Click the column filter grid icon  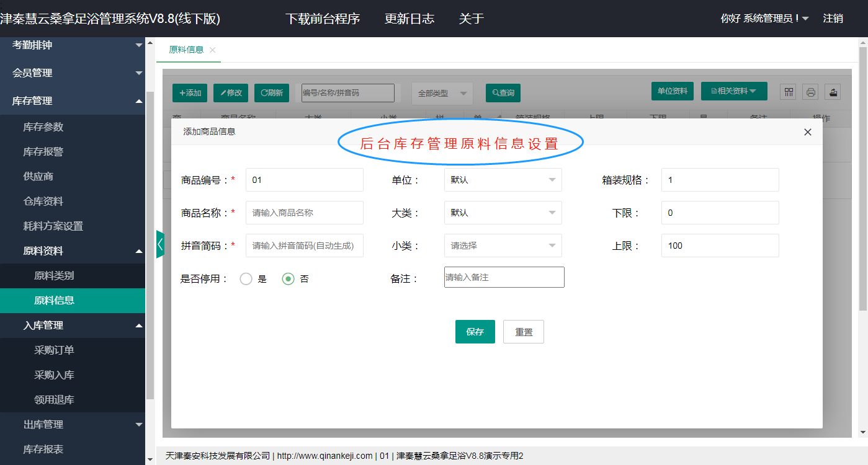pos(789,92)
